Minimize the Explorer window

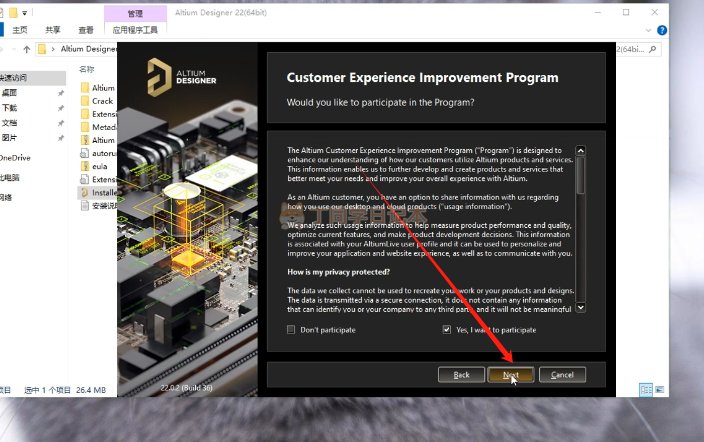[598, 13]
